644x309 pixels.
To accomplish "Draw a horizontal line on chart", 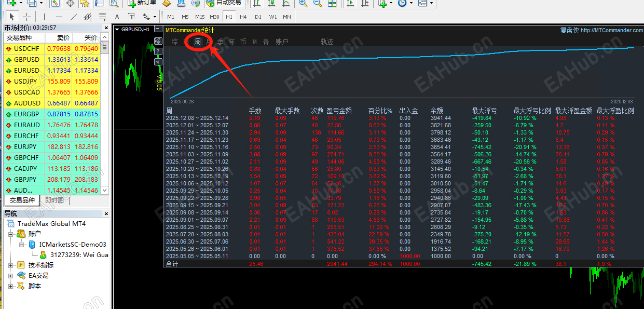I will [x=59, y=17].
